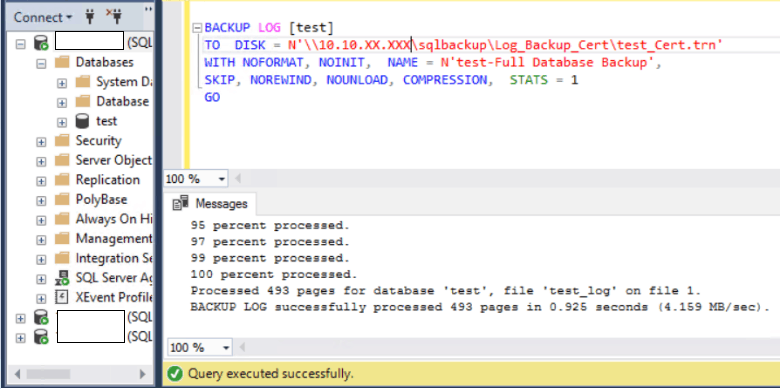Click Object Explorer scroll left arrow

pos(18,374)
